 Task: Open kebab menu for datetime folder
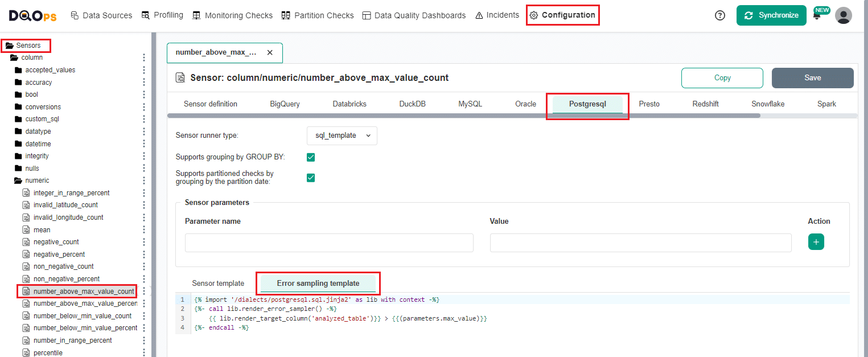pyautogui.click(x=144, y=144)
